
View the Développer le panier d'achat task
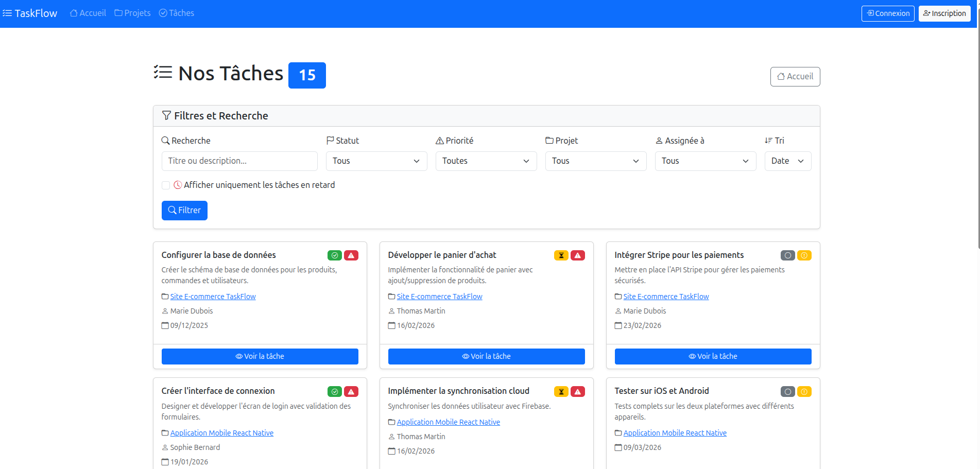487,357
